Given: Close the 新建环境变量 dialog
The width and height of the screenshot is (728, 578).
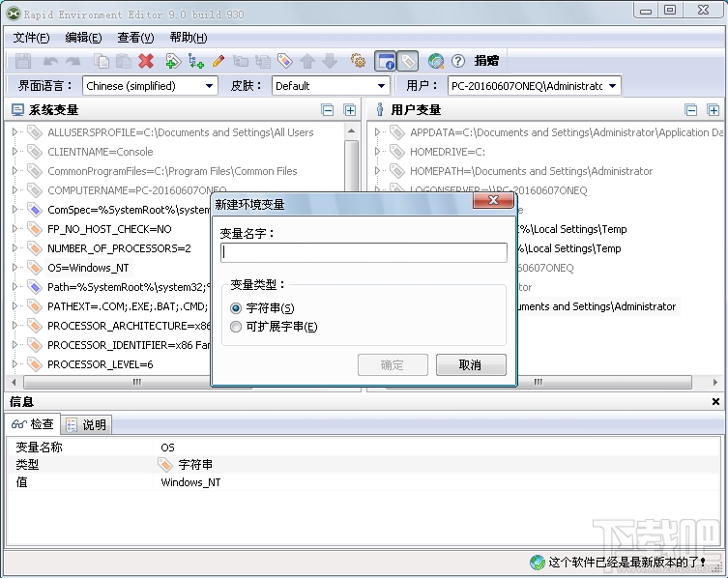Looking at the screenshot, I should (493, 200).
